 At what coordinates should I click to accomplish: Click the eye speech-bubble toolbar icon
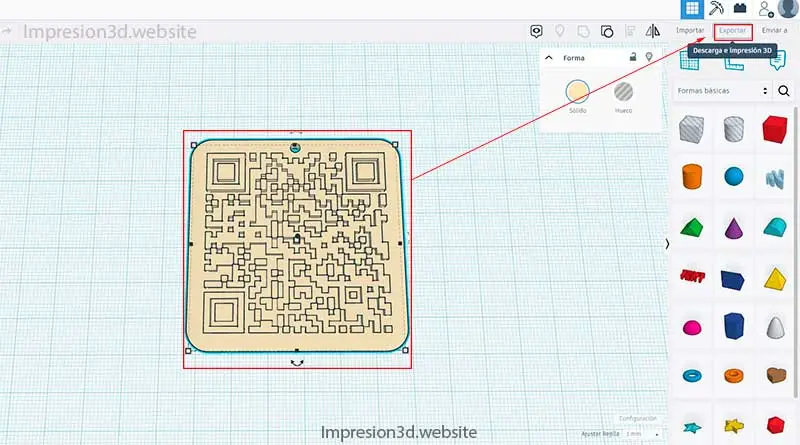coord(536,32)
